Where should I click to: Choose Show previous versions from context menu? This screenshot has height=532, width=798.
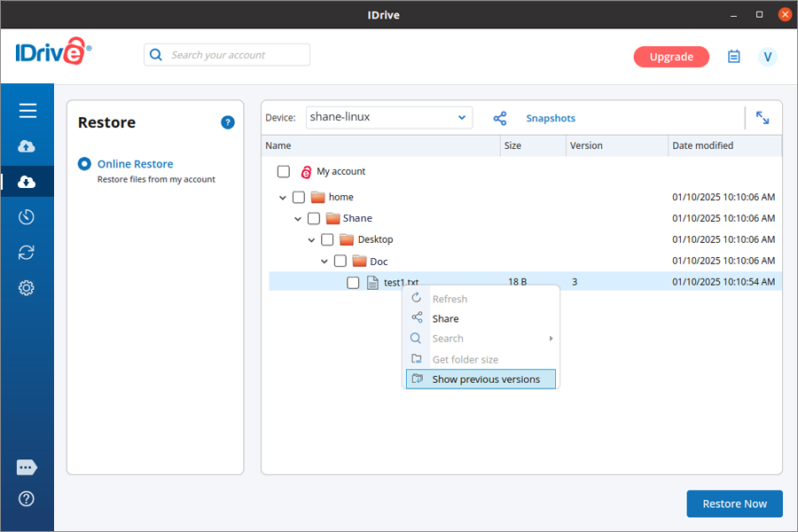485,379
